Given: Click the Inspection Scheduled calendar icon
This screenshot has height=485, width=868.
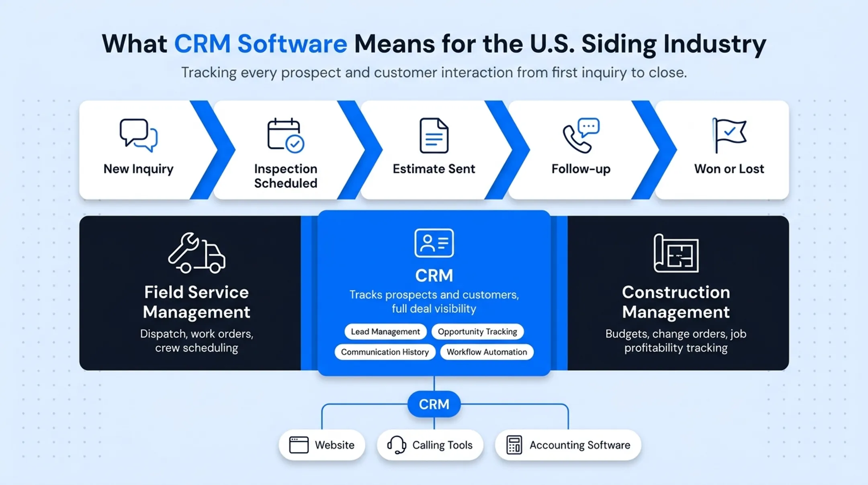Looking at the screenshot, I should coord(286,136).
